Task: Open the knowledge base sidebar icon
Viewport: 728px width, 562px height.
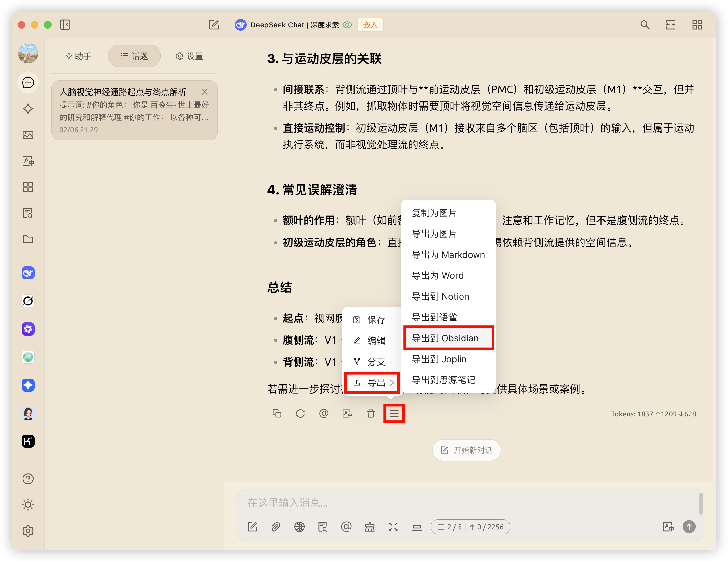Action: [28, 213]
